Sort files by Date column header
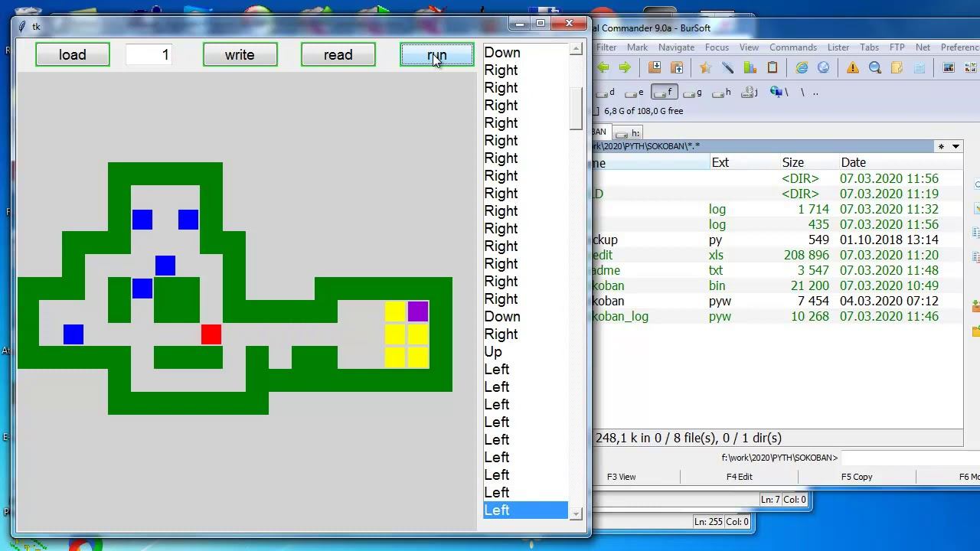 click(x=900, y=162)
